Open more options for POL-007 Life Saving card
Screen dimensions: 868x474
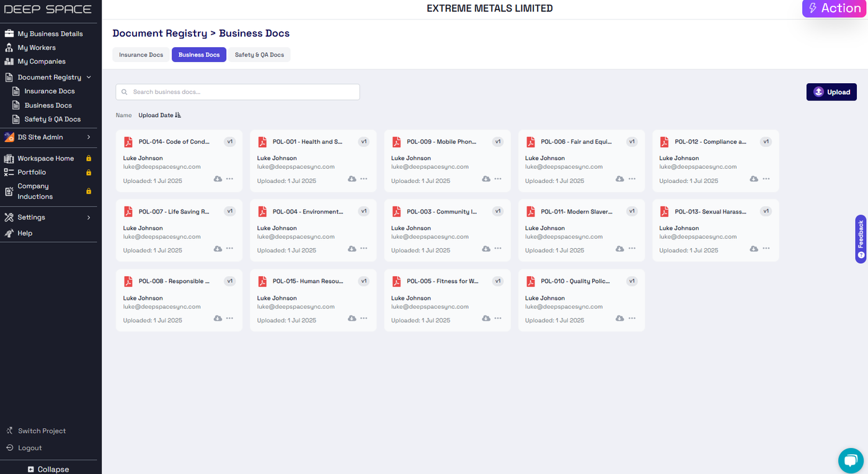229,248
